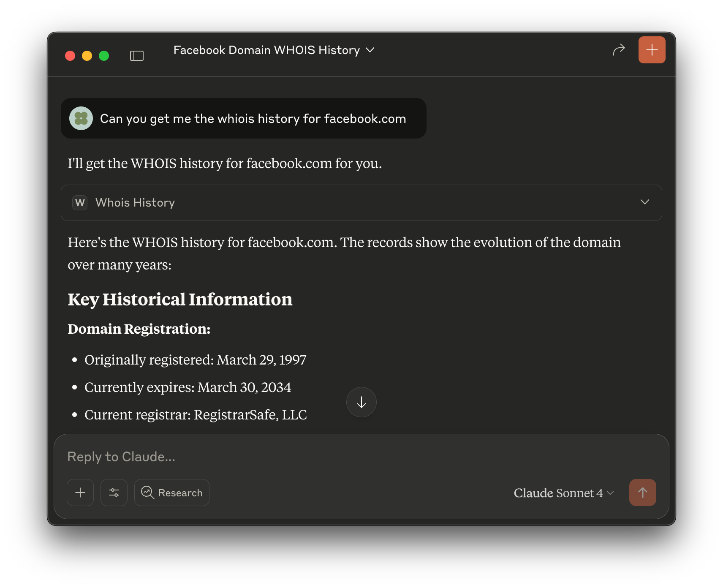Screen dimensions: 723x588
Task: Select the Facebook Domain WHOIS History title
Action: click(267, 50)
